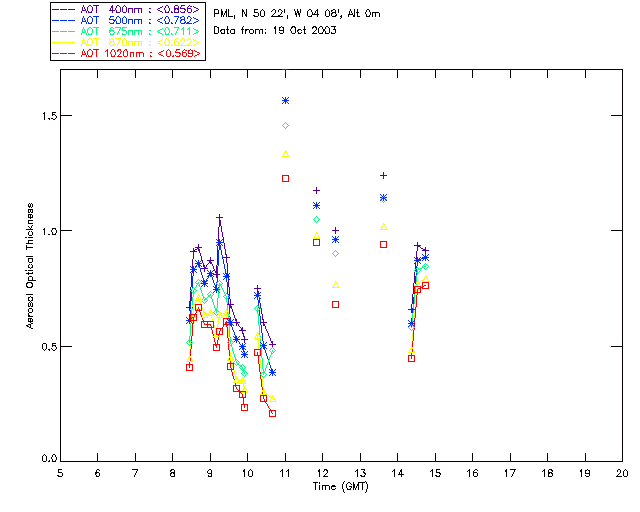Select the 'Data from: 19 Oct 2003' text
Viewport: 640px width, 512px height.
(275, 31)
